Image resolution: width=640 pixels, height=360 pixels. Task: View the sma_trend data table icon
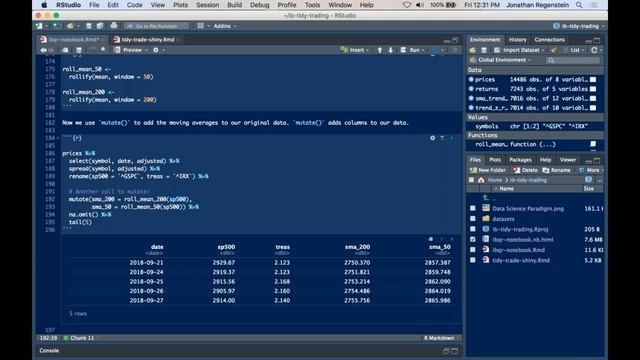(593, 98)
